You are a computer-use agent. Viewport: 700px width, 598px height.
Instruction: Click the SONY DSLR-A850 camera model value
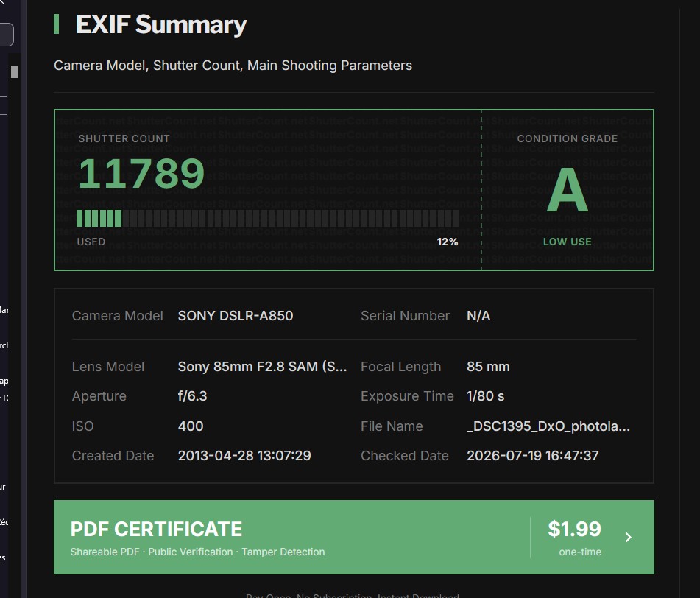[236, 316]
